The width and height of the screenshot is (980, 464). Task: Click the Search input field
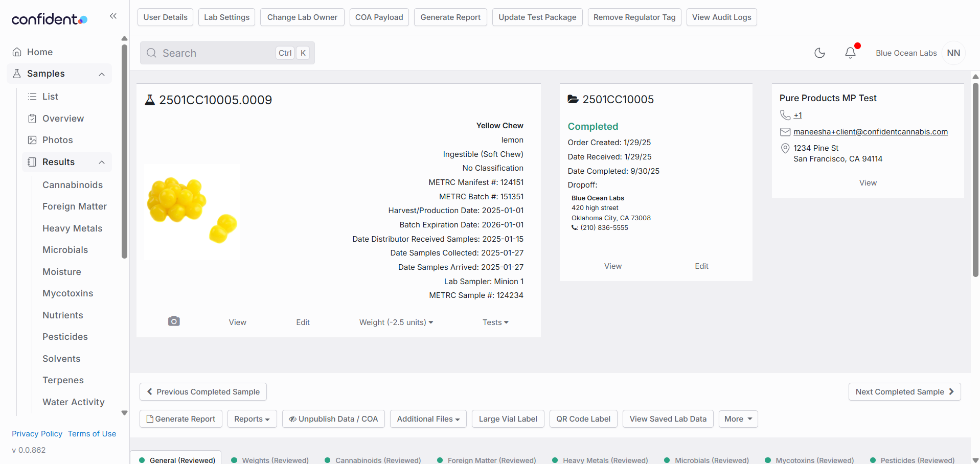point(227,53)
